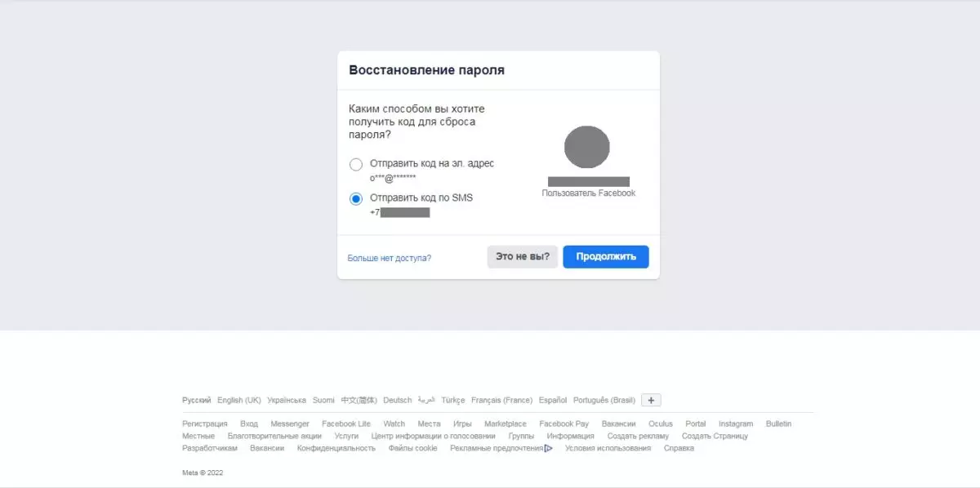Open the Рекламные предпочтения link
Image resolution: width=980 pixels, height=488 pixels.
497,448
